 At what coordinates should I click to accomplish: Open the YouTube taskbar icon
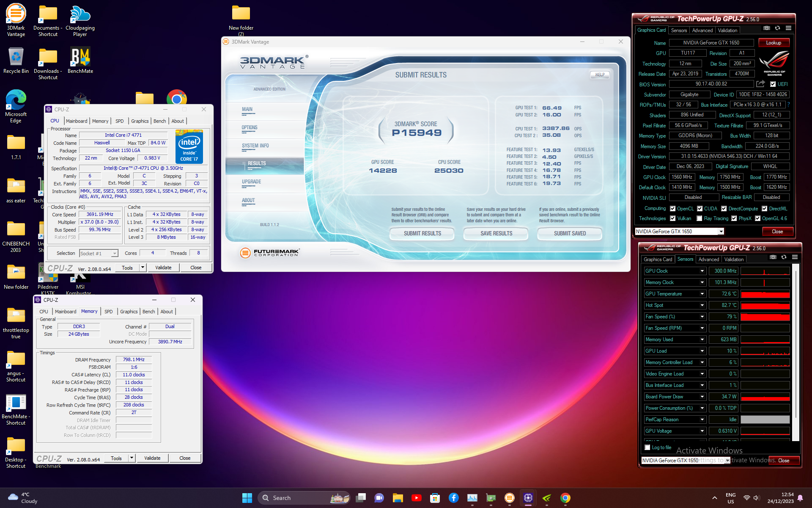pos(416,498)
